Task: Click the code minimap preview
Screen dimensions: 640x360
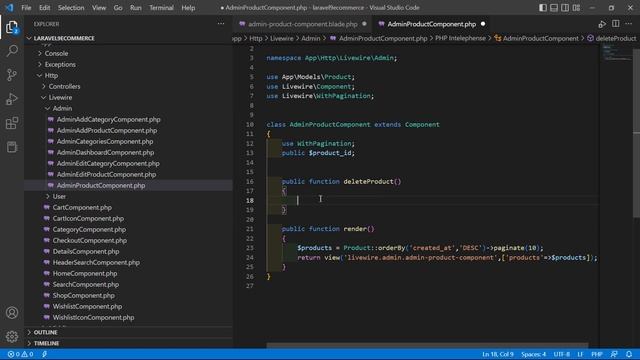Action: click(616, 54)
